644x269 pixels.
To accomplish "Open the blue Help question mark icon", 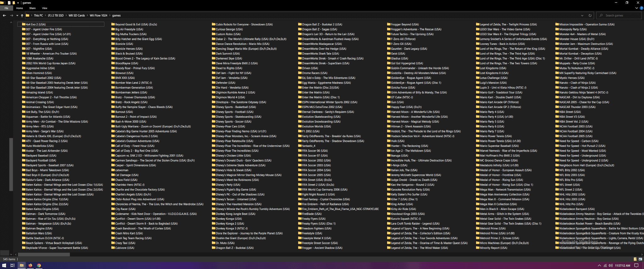I will (x=641, y=8).
